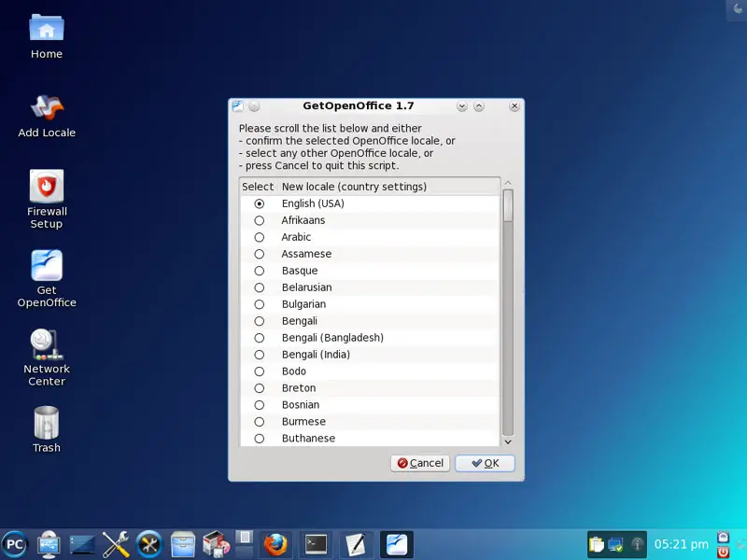Viewport: 747px width, 560px height.
Task: Switch to the upper virtual desktop pager
Action: 245,538
